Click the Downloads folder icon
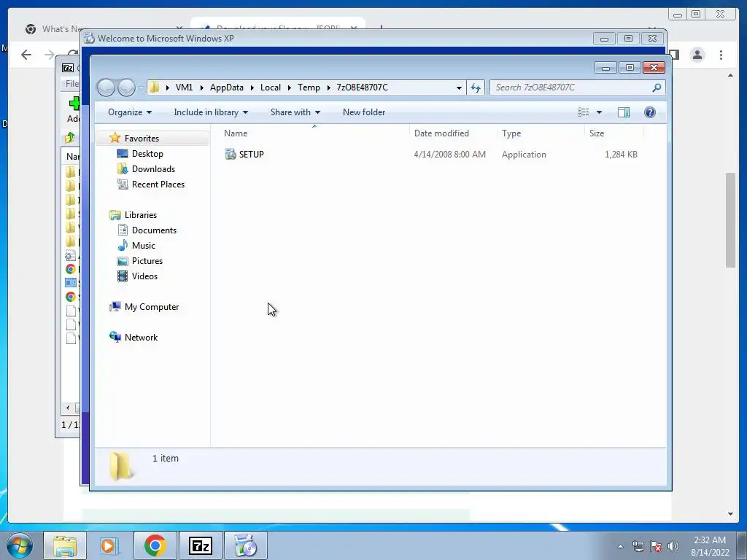This screenshot has width=747, height=560. tap(123, 169)
